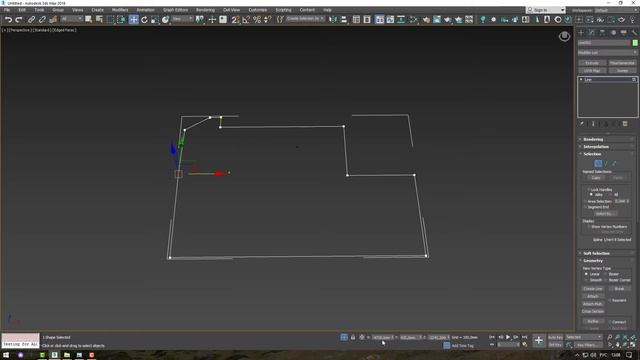The height and width of the screenshot is (360, 640).
Task: Open the Utilities wrench panel tab
Action: pos(634,33)
